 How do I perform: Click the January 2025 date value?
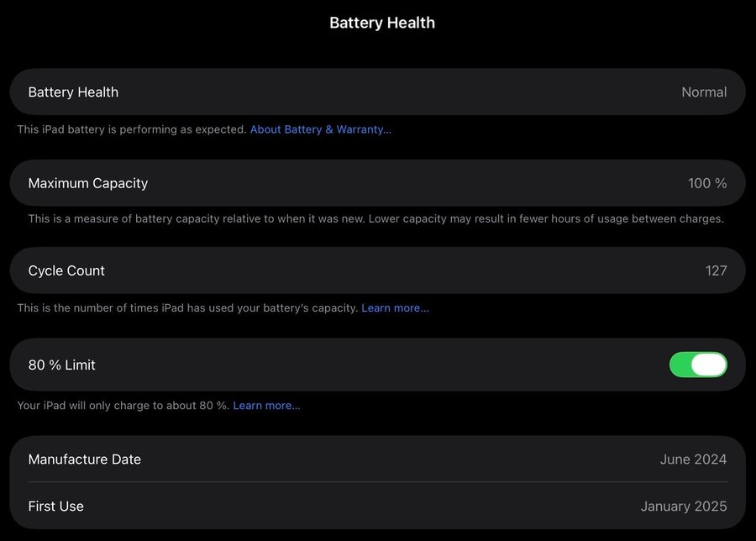click(x=683, y=507)
